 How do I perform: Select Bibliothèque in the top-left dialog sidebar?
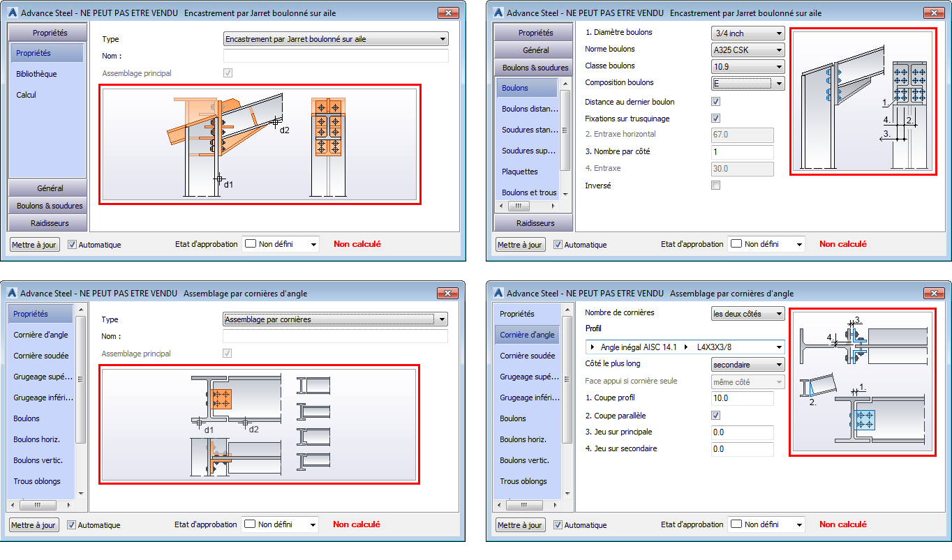[47, 74]
